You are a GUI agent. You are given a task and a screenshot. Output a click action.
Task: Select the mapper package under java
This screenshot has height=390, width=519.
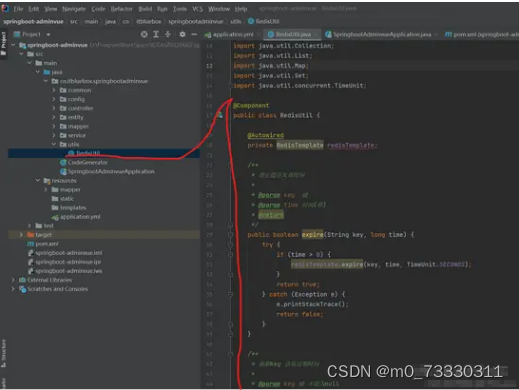74,126
